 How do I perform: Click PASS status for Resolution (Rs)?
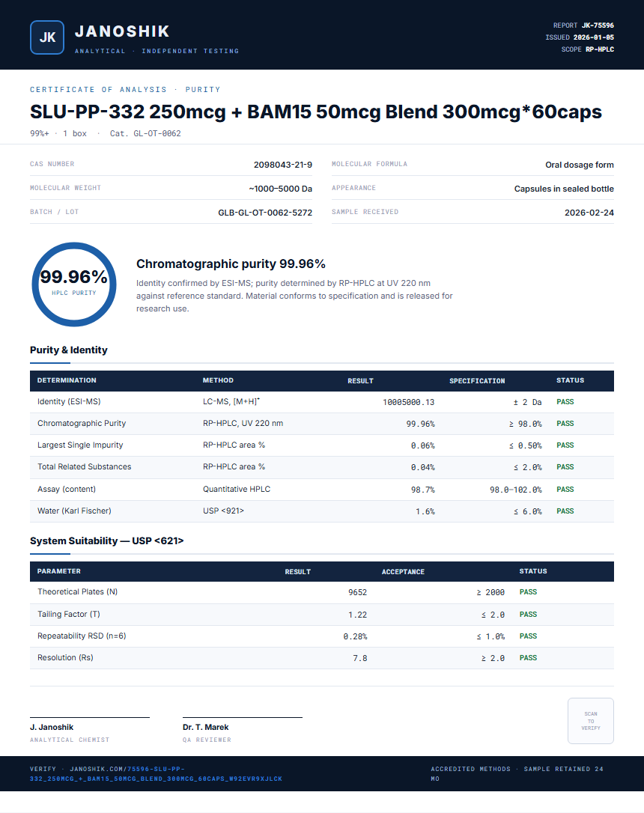[529, 658]
